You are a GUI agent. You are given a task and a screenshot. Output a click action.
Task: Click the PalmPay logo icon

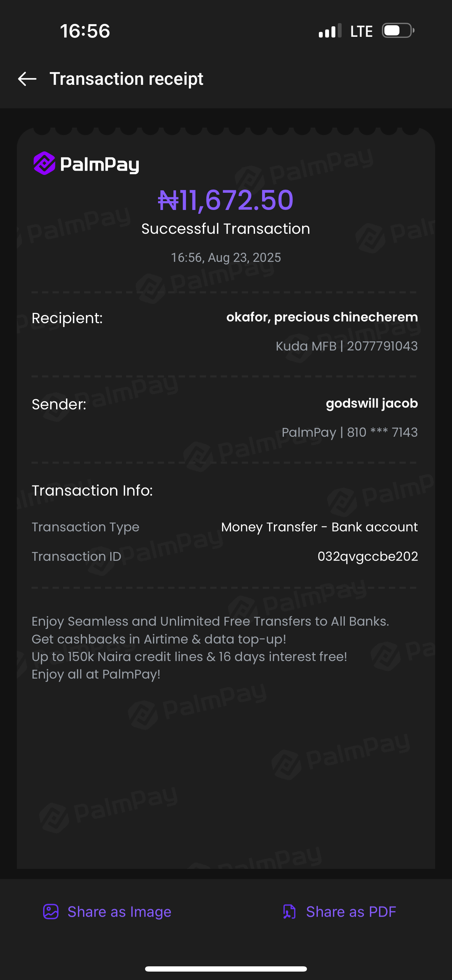[x=44, y=163]
